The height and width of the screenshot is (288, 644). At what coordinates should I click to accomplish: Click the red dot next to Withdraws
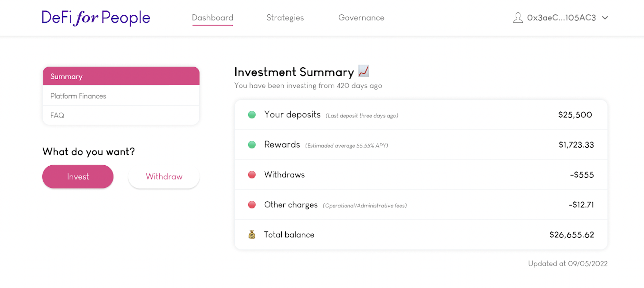point(252,174)
